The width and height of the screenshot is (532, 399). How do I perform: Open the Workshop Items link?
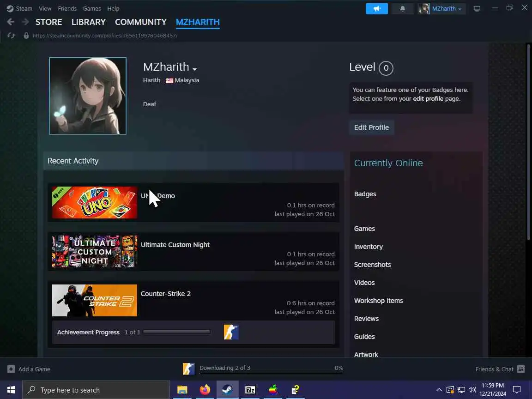(379, 301)
